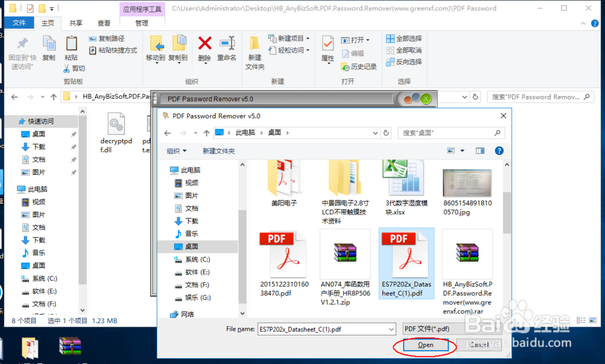Select the 3代数字湿度模块.xlsx file
Screen dimensions: 605x364
(407, 189)
